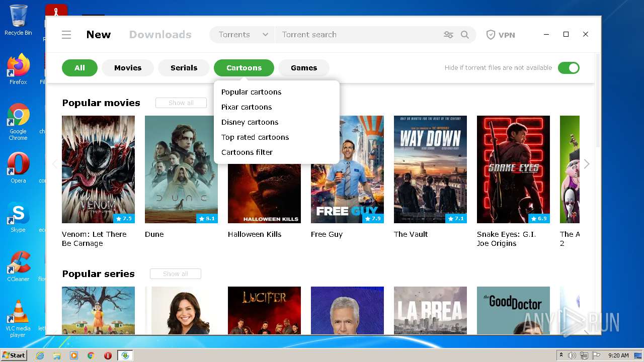Click the magnifier search icon
The image size is (644, 362).
point(465,35)
